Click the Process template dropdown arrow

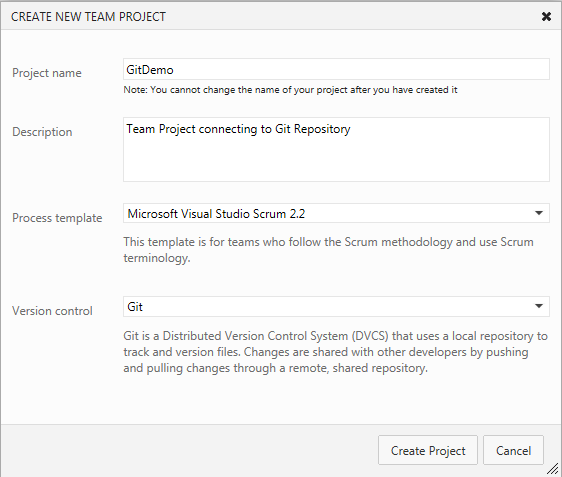[538, 213]
